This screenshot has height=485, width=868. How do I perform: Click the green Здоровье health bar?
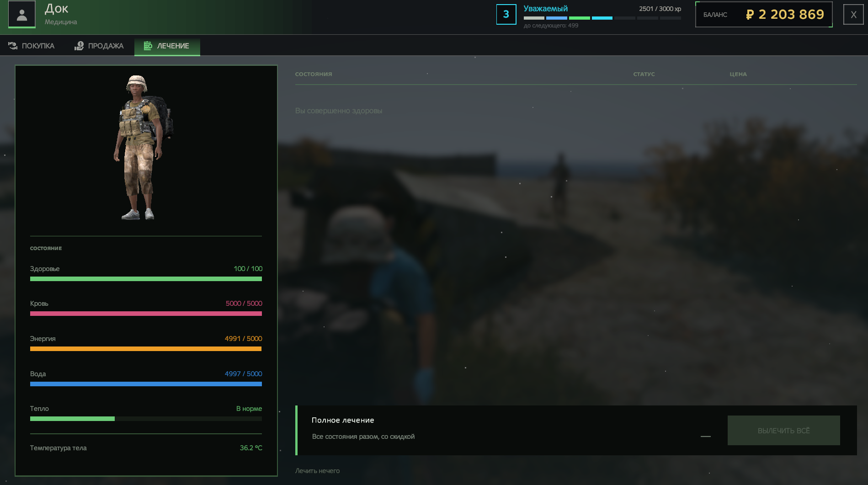click(146, 279)
